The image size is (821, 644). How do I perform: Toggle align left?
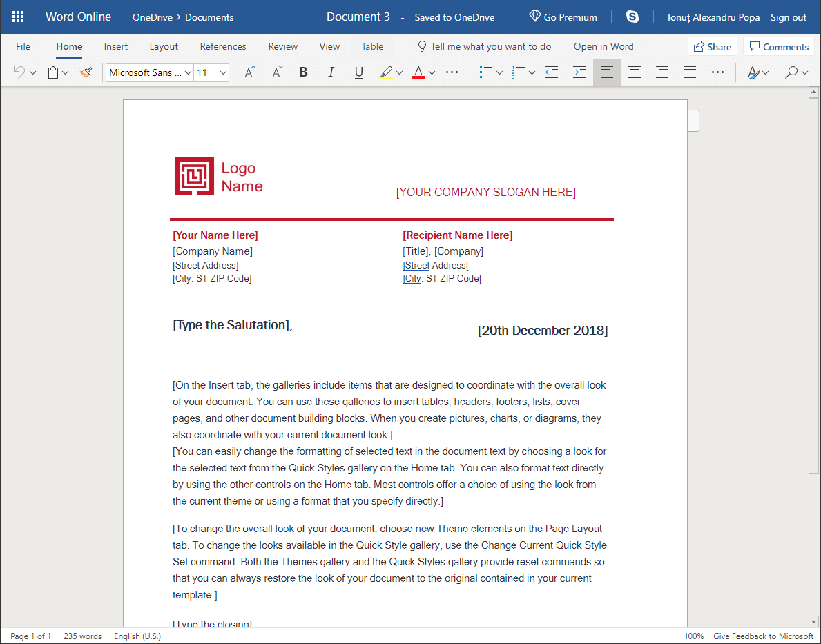[x=607, y=72]
